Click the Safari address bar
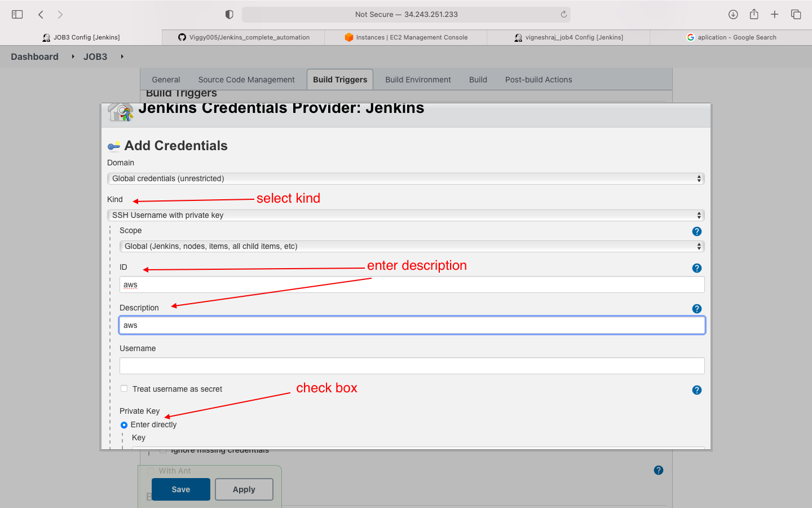Image resolution: width=812 pixels, height=508 pixels. (406, 14)
